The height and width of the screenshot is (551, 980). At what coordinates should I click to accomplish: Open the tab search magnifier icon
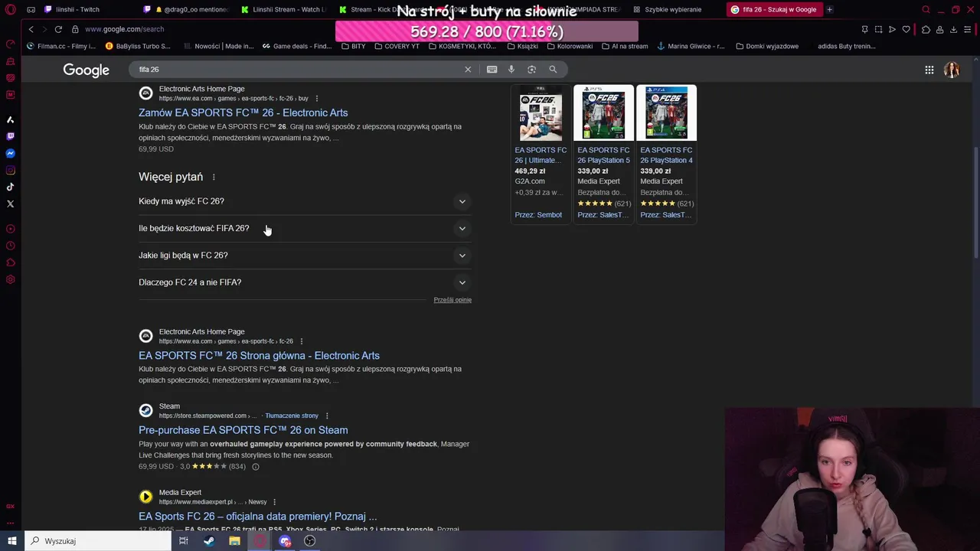(926, 10)
